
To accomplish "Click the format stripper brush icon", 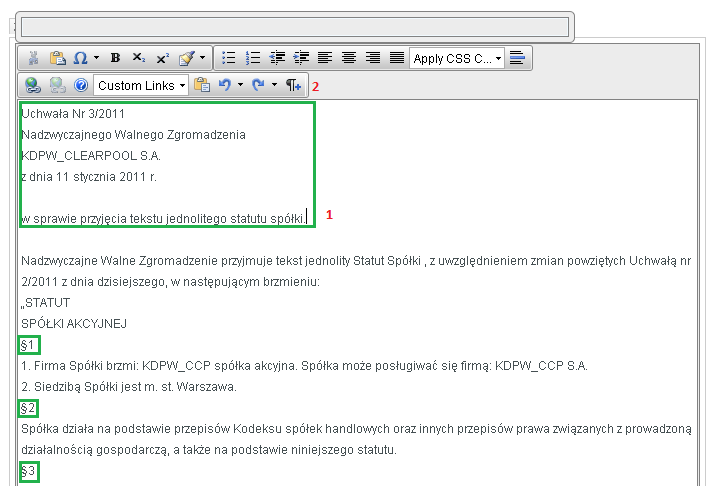I will click(187, 58).
